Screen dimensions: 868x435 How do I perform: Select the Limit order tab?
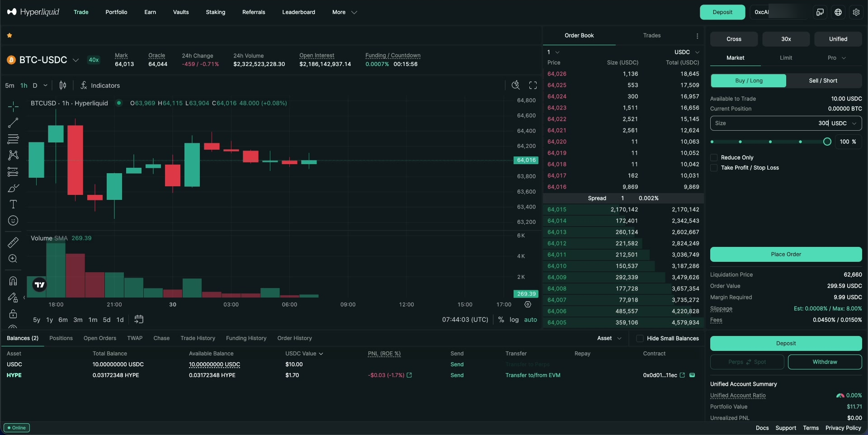(786, 58)
